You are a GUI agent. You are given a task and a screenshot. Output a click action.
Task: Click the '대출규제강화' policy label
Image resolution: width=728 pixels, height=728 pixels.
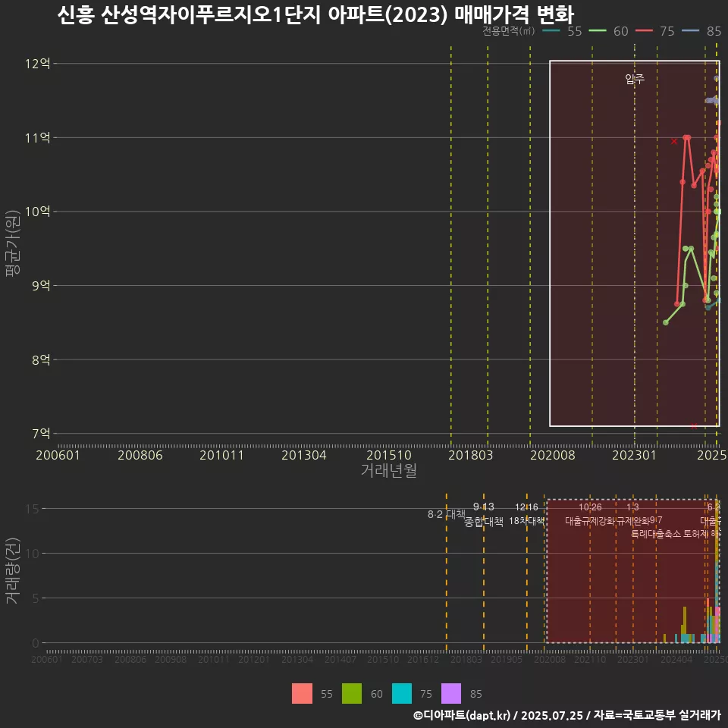[x=590, y=521]
